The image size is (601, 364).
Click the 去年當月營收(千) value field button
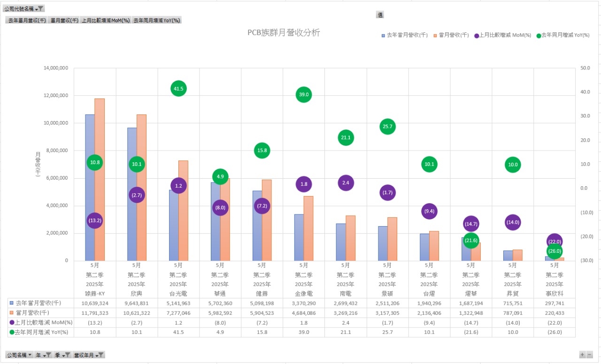click(x=27, y=20)
